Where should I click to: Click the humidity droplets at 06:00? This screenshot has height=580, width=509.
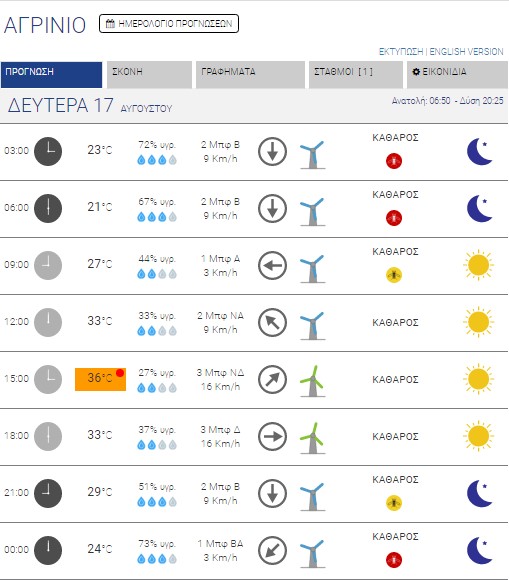[157, 217]
